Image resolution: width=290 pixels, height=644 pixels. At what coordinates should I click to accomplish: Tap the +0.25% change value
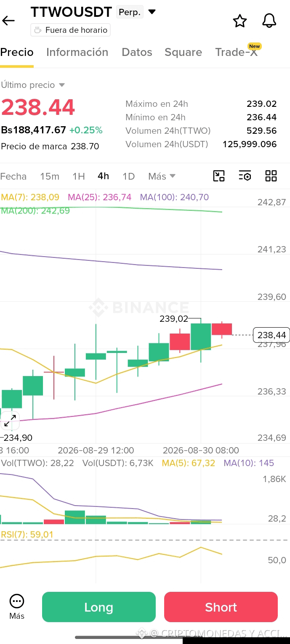86,130
